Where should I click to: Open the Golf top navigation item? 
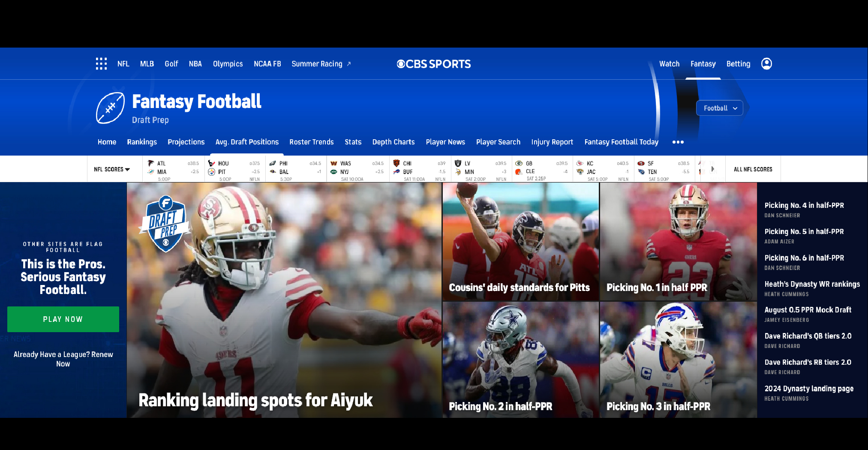pos(171,64)
